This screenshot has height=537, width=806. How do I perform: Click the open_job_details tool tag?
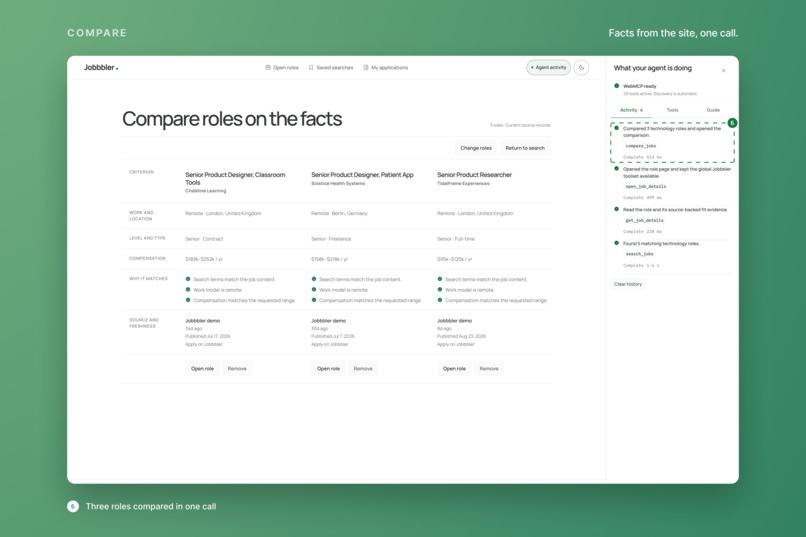point(646,187)
